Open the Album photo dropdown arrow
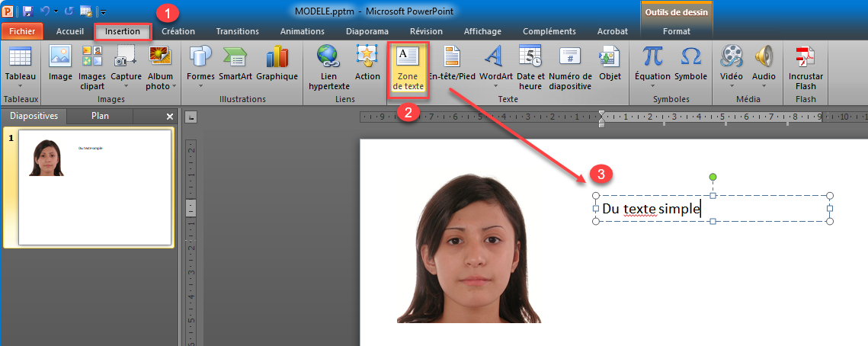Viewport: 868px width, 346px height. click(175, 86)
